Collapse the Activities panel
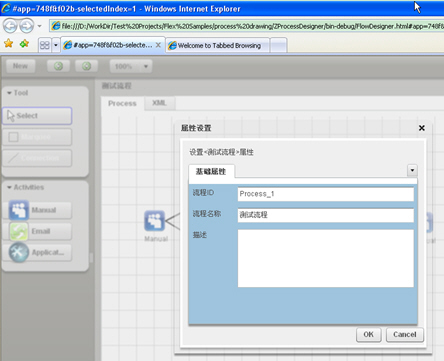The image size is (444, 361). pyautogui.click(x=9, y=187)
